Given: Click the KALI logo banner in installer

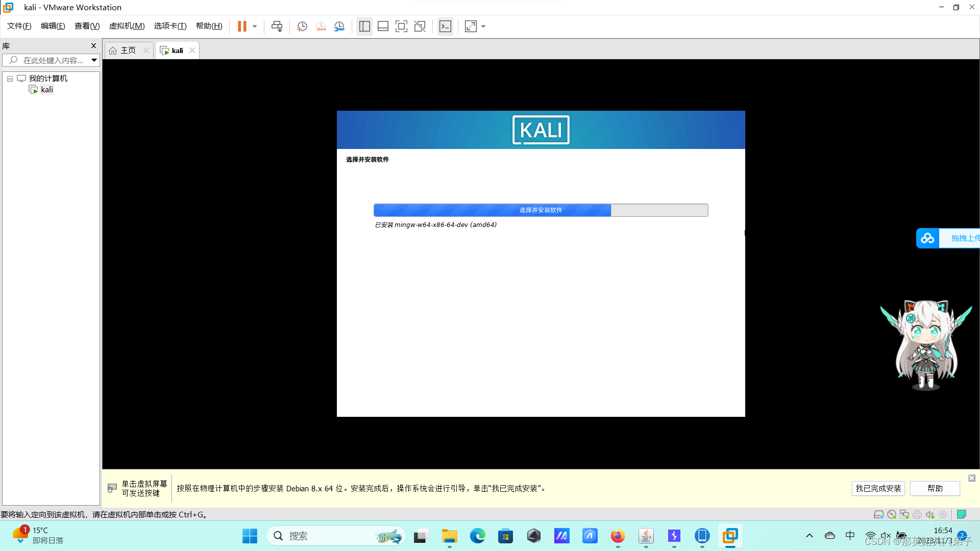Looking at the screenshot, I should [x=541, y=130].
